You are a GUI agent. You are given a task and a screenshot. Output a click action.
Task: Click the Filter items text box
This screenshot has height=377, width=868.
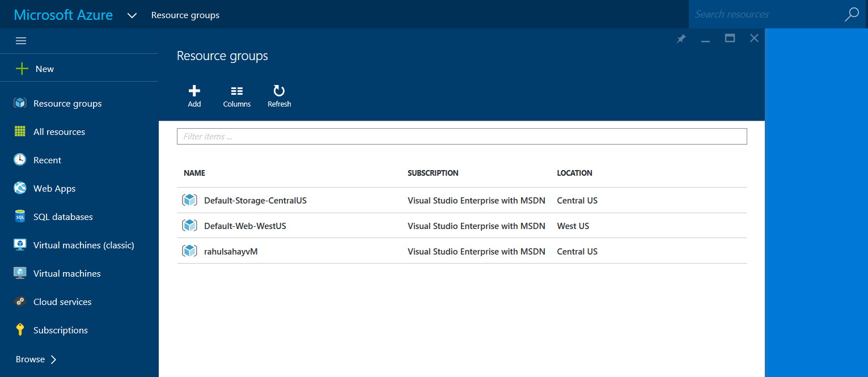pos(462,137)
